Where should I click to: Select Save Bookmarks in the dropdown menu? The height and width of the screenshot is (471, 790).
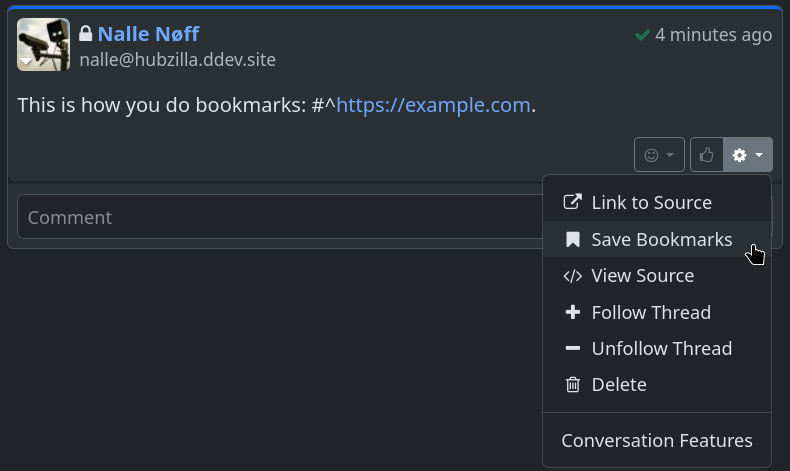click(661, 240)
